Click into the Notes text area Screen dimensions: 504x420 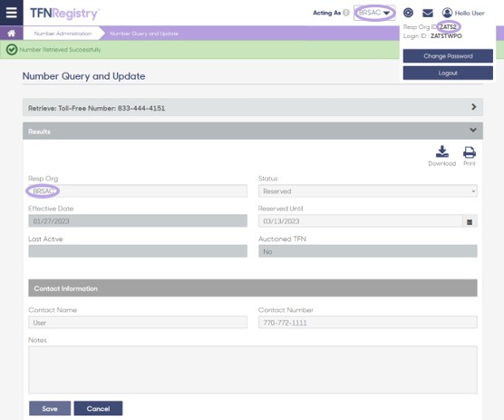point(253,370)
